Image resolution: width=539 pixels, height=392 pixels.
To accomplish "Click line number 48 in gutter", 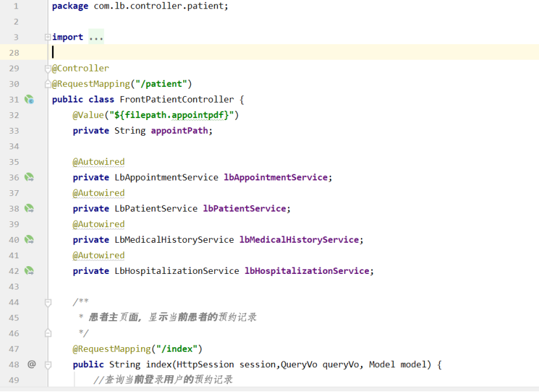I will tap(14, 365).
